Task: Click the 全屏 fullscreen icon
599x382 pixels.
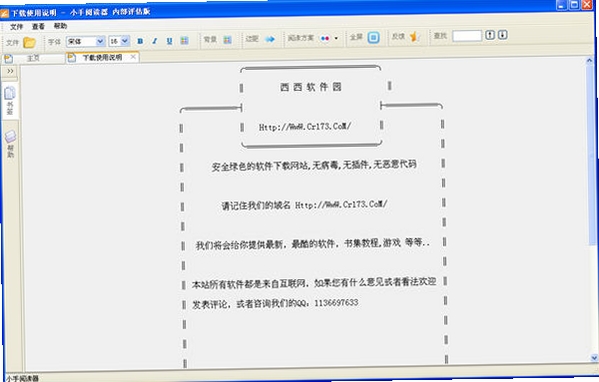Action: tap(374, 37)
